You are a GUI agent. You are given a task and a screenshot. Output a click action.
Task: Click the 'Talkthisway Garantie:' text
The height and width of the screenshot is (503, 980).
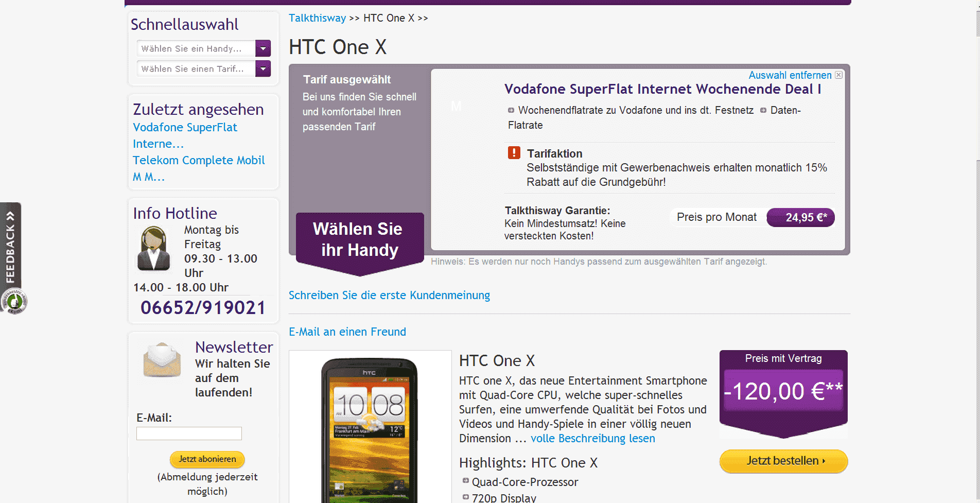click(557, 211)
